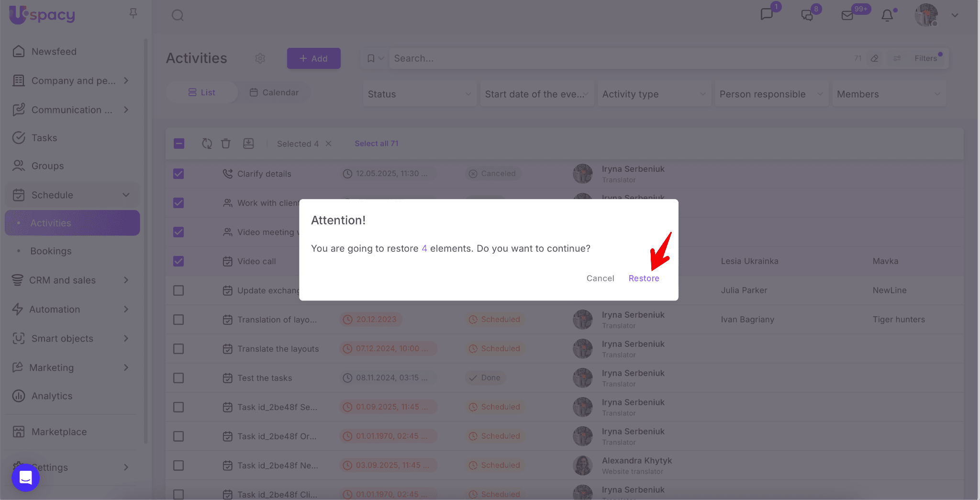The width and height of the screenshot is (980, 500).
Task: Click the Groups people icon
Action: (x=19, y=166)
